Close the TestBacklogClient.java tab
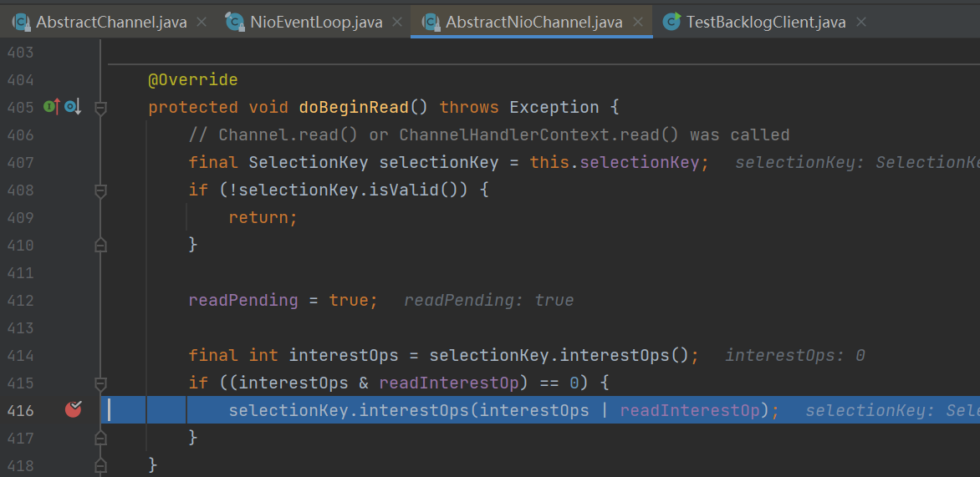This screenshot has height=477, width=980. (x=862, y=23)
